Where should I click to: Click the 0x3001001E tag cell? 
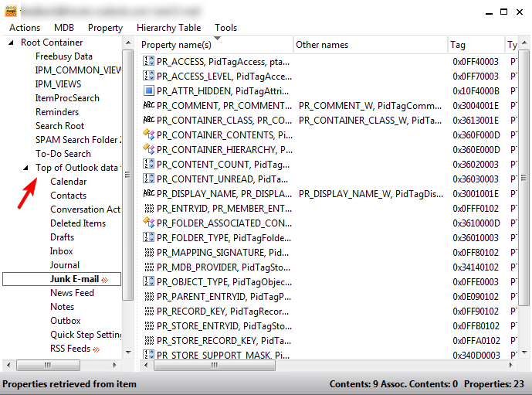pos(476,193)
